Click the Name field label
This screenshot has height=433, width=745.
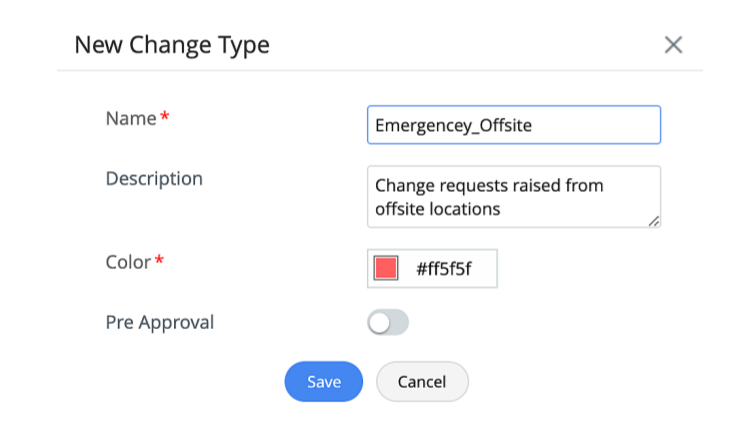130,118
